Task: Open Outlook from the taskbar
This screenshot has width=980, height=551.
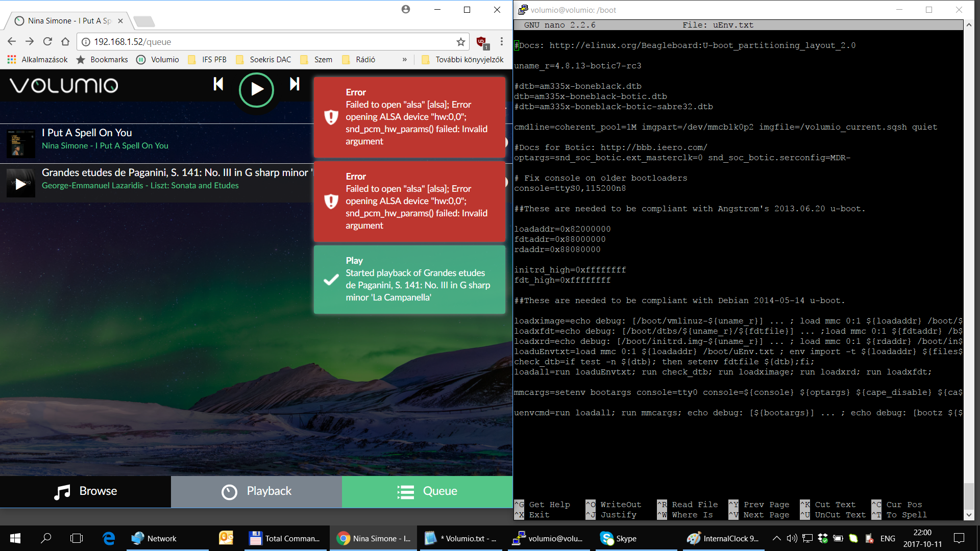Action: point(226,538)
